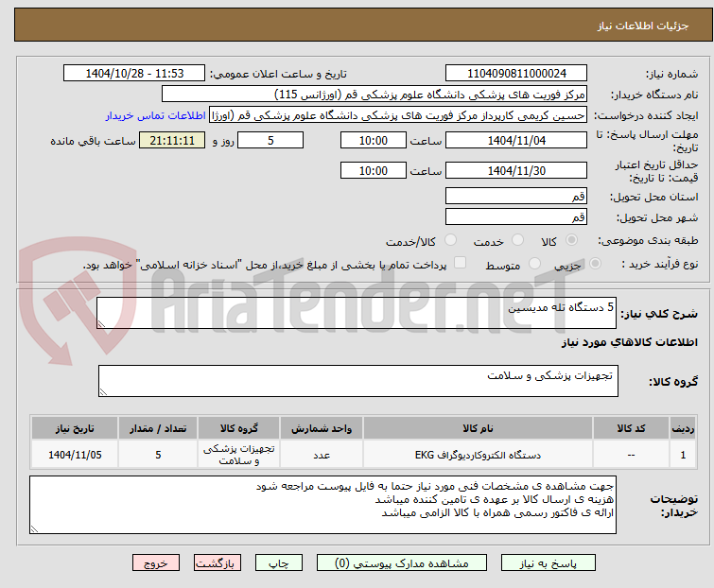Select the 'کالا' radio button

tap(571, 240)
